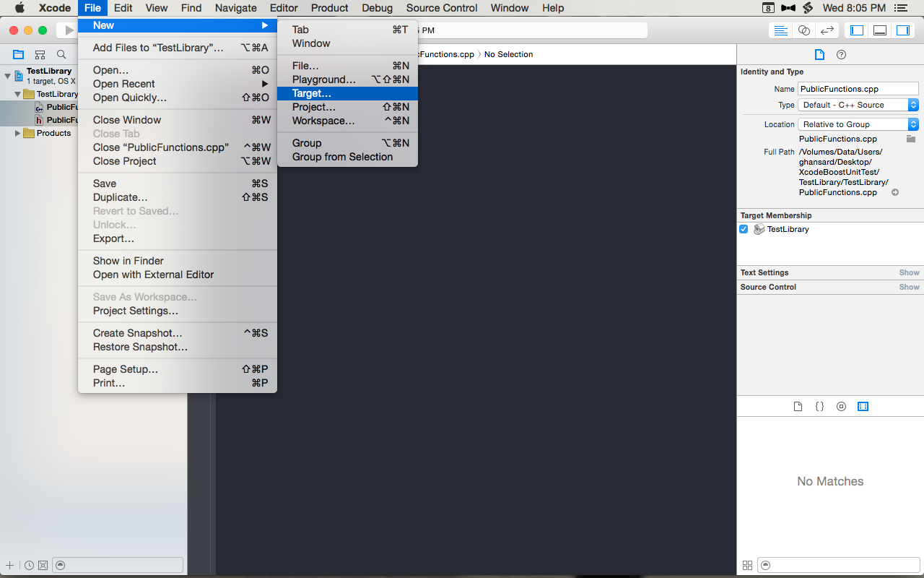Edit the Name field PublicFunctions.cpp
Screen dimensions: 924x578
[858, 89]
